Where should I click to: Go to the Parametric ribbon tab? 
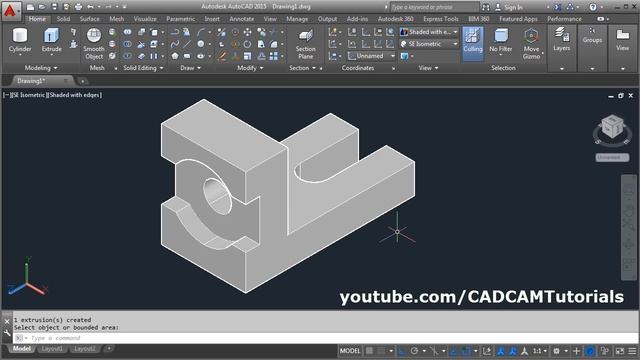[x=180, y=19]
